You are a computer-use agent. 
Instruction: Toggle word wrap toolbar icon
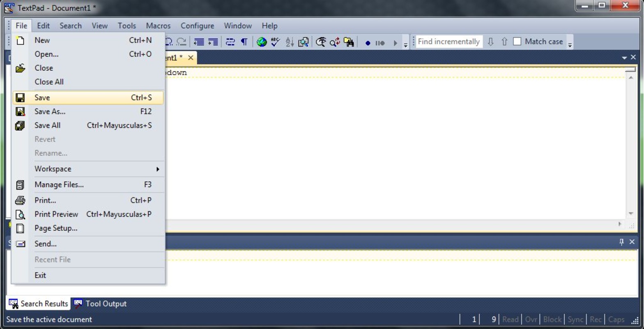click(230, 42)
